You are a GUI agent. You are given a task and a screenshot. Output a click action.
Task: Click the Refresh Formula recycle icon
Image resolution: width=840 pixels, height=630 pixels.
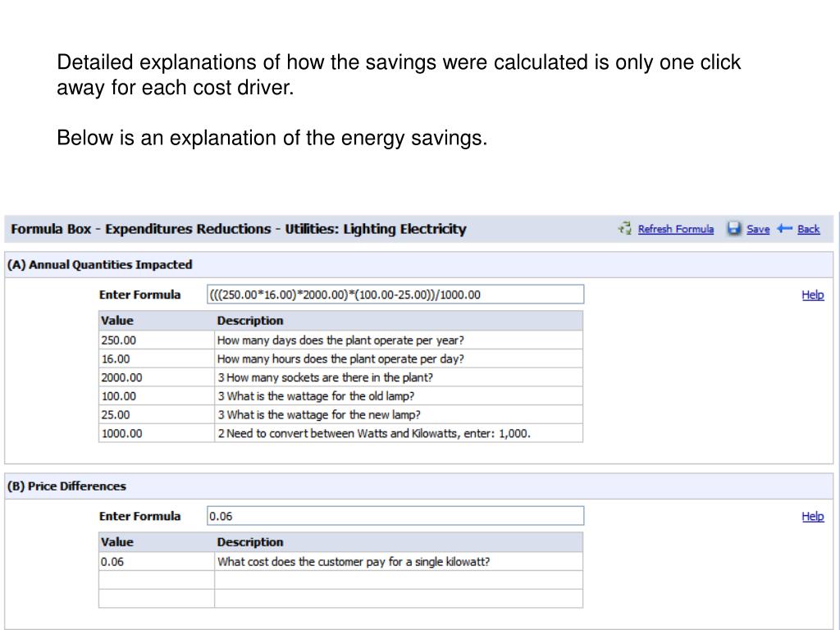pos(624,229)
